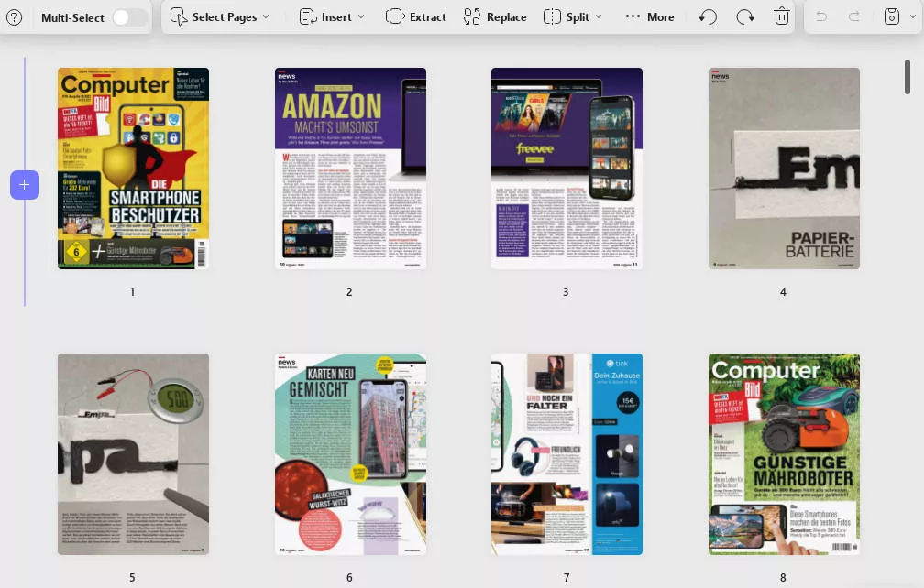Rotate pages counterclockwise
The height and width of the screenshot is (588, 924).
pos(708,17)
